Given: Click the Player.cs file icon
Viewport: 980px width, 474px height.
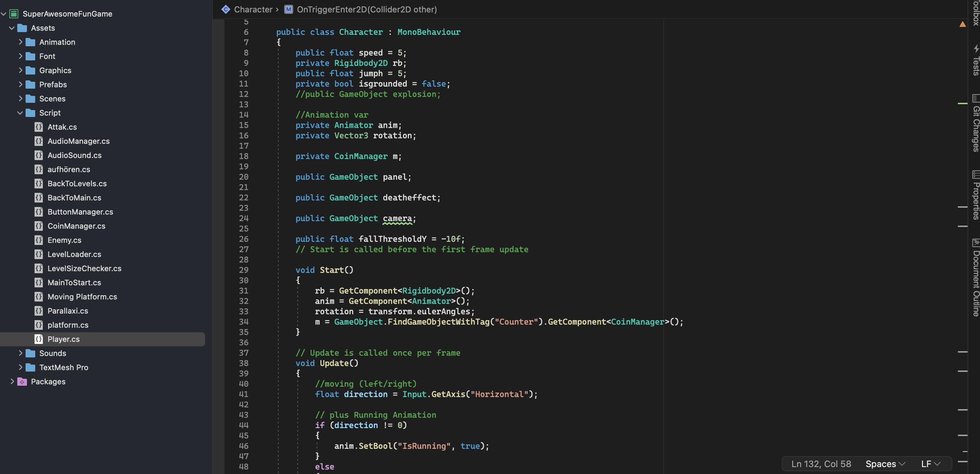Looking at the screenshot, I should click(39, 339).
